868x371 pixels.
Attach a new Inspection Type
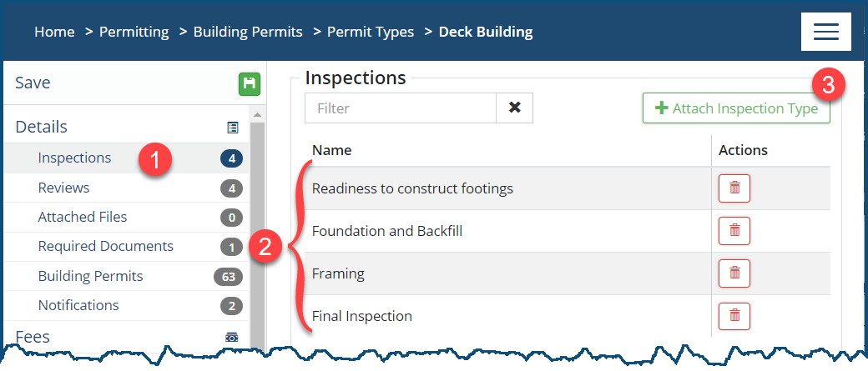736,108
